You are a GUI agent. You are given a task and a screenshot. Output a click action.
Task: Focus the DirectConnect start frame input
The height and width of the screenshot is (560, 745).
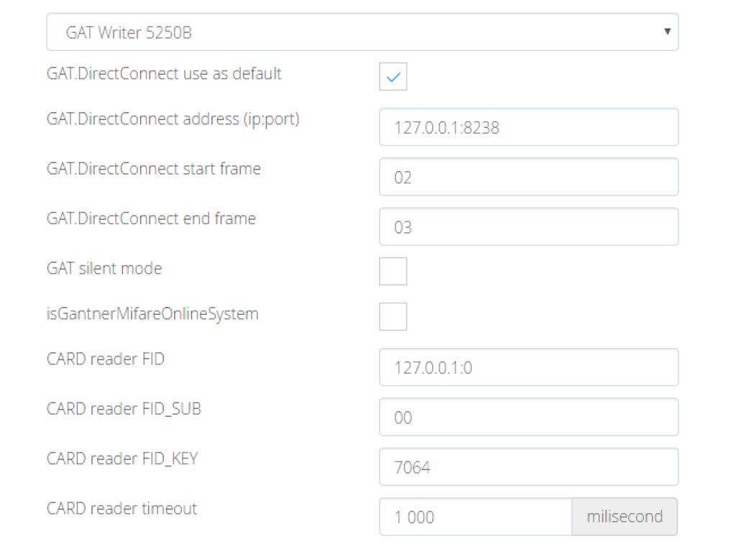click(529, 177)
